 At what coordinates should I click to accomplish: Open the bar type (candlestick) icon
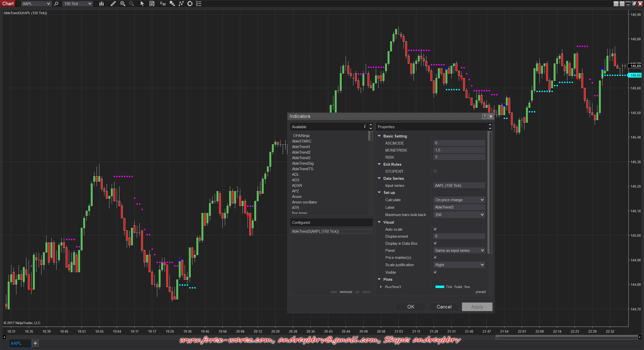101,4
